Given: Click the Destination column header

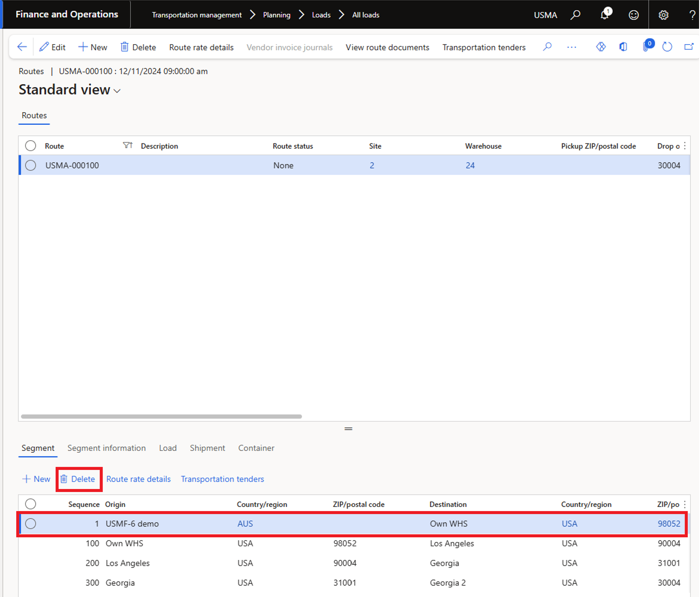Looking at the screenshot, I should (448, 504).
